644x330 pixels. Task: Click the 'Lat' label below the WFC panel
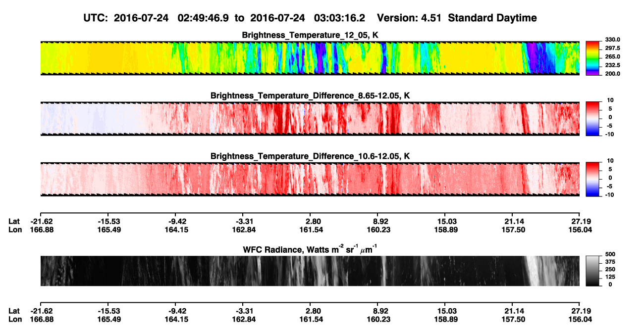pos(14,311)
